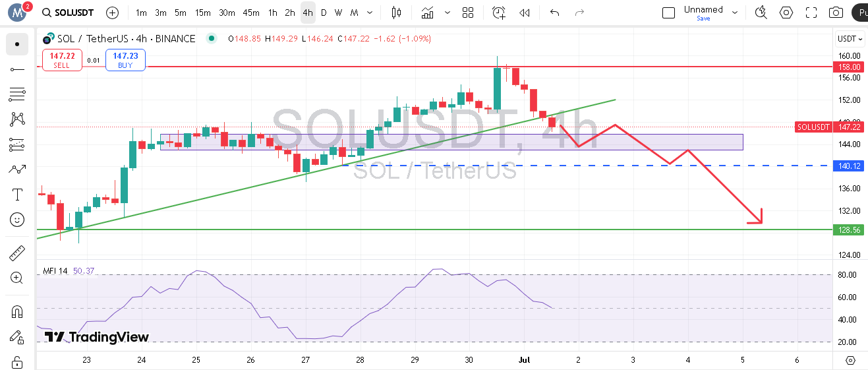Click the 128.56 price axis label
868x370 pixels.
[849, 230]
